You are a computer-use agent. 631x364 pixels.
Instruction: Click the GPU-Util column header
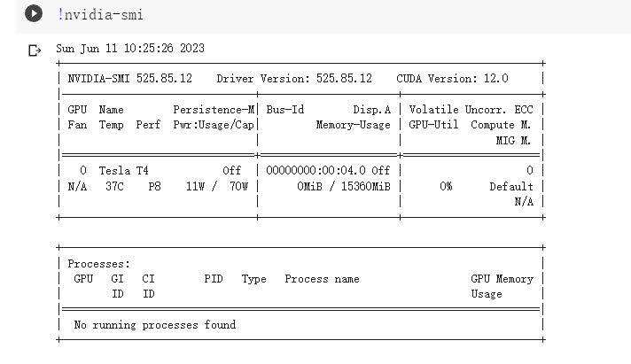433,125
